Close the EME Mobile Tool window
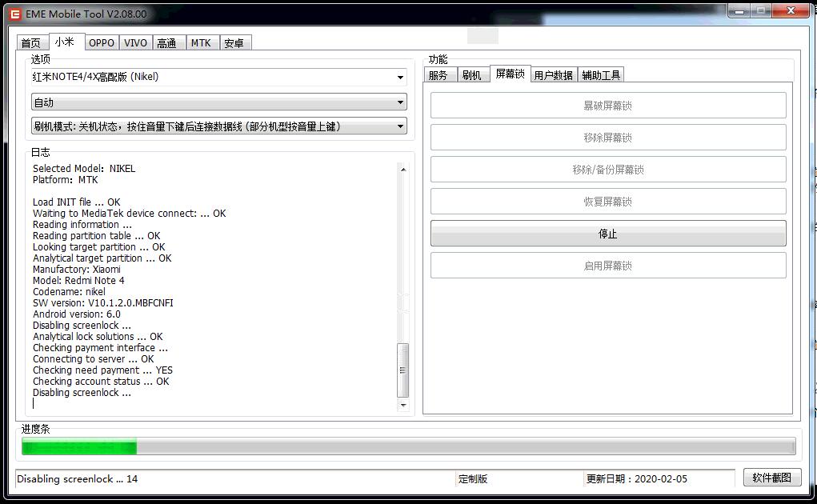 click(x=791, y=11)
